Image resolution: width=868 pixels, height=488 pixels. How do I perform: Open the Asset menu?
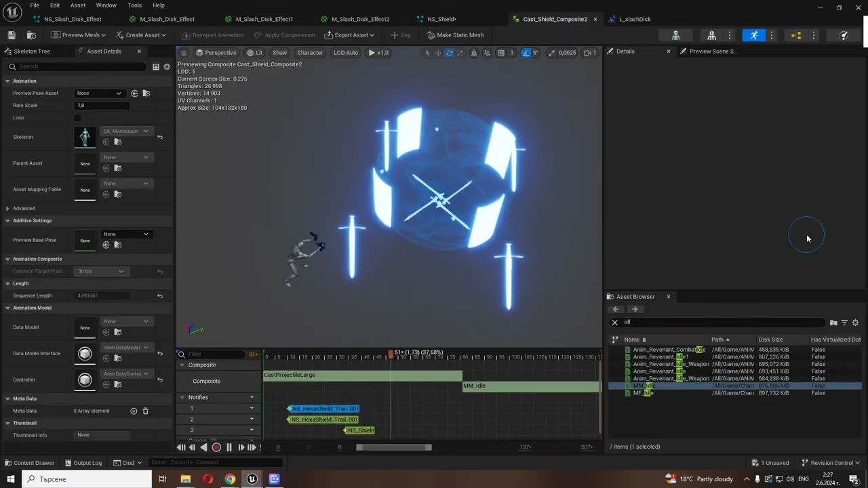pos(78,5)
